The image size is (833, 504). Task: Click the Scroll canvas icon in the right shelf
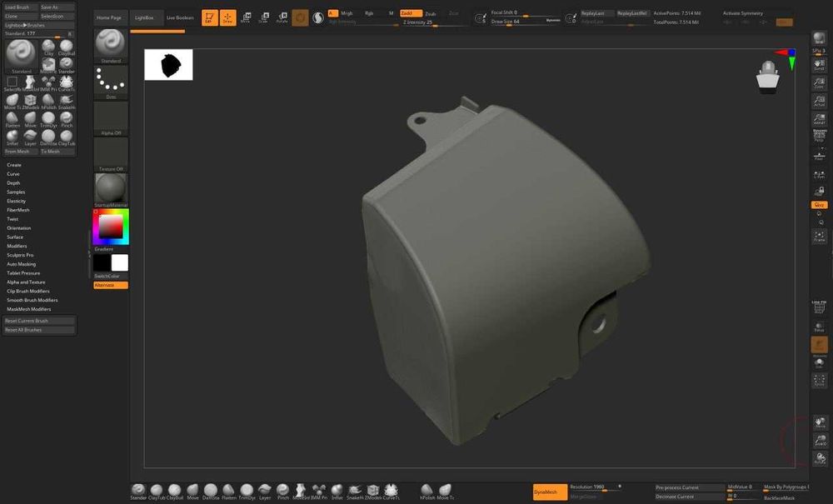(x=819, y=65)
